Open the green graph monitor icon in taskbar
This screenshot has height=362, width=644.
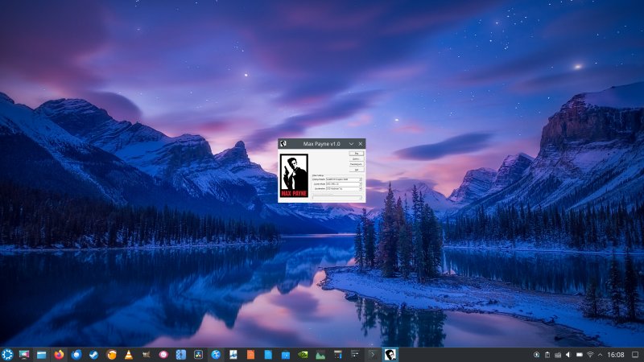pyautogui.click(x=320, y=355)
